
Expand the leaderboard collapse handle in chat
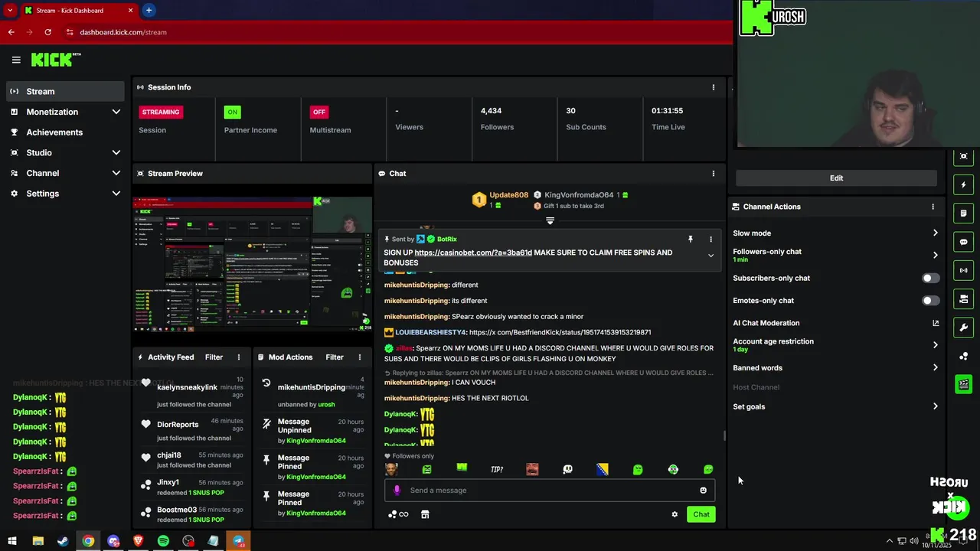click(550, 221)
